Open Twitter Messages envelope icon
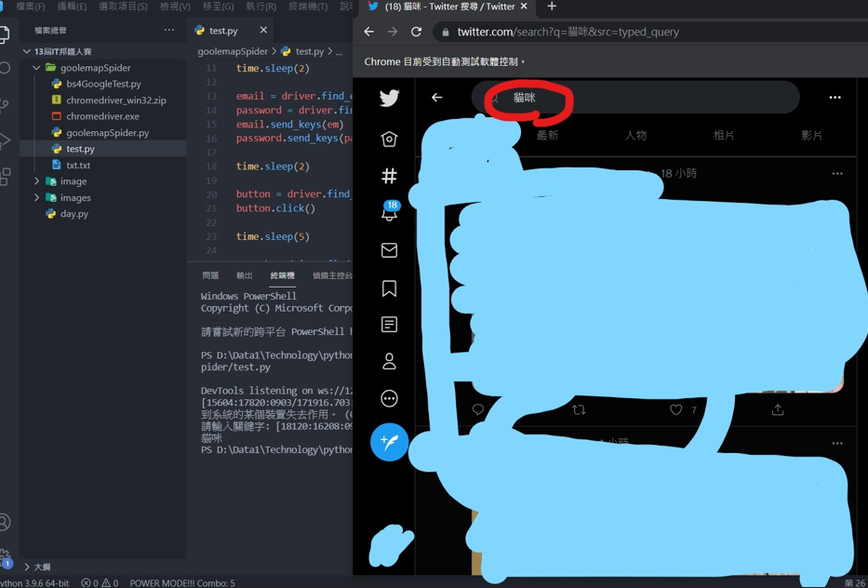868x588 pixels. click(x=389, y=250)
